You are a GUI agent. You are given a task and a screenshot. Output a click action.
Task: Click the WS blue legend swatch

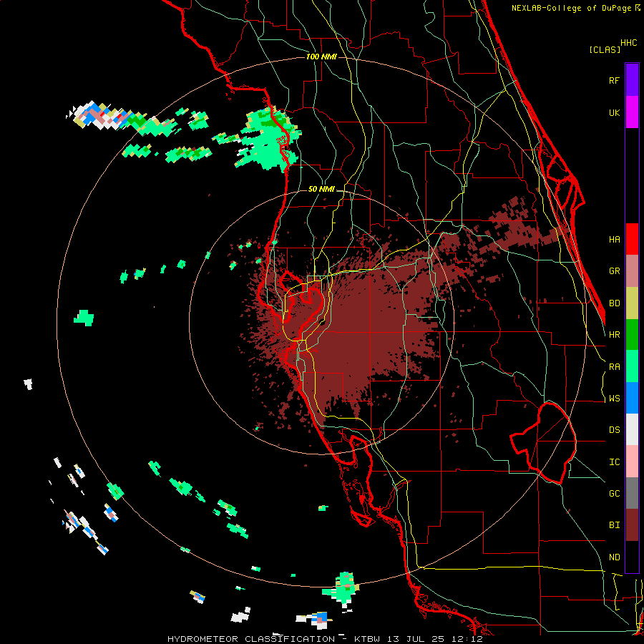tap(632, 398)
